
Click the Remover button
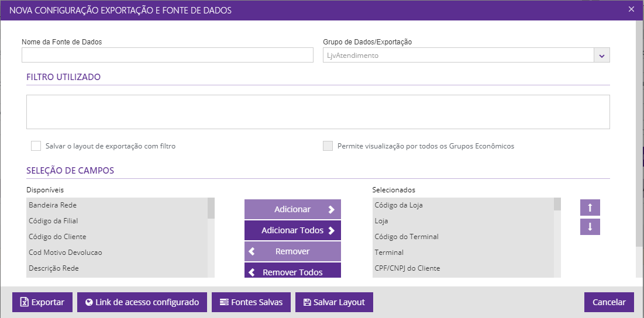click(x=292, y=251)
